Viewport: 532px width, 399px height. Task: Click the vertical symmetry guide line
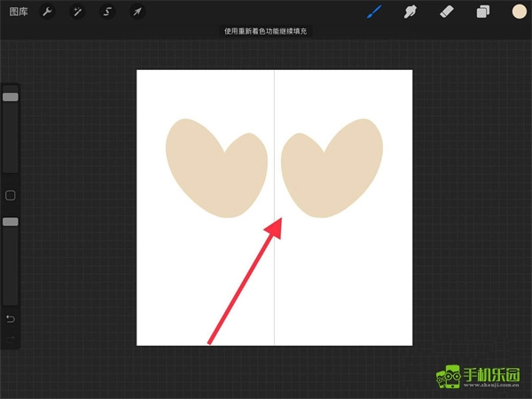pos(274,284)
